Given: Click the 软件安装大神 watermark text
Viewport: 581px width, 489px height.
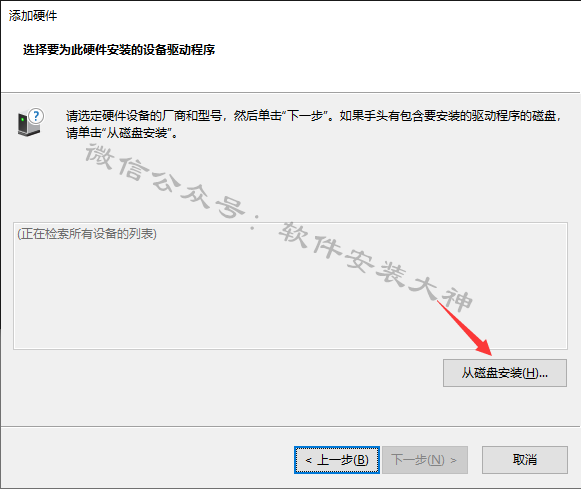Looking at the screenshot, I should tap(375, 267).
